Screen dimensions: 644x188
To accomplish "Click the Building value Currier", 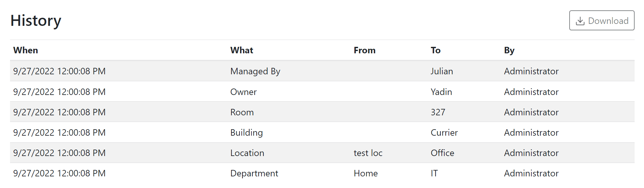I will pyautogui.click(x=444, y=132).
